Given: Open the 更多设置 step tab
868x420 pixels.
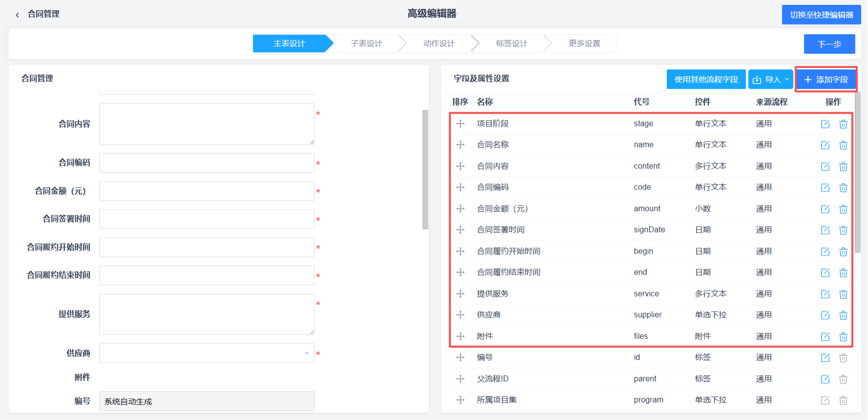Looking at the screenshot, I should [x=584, y=43].
